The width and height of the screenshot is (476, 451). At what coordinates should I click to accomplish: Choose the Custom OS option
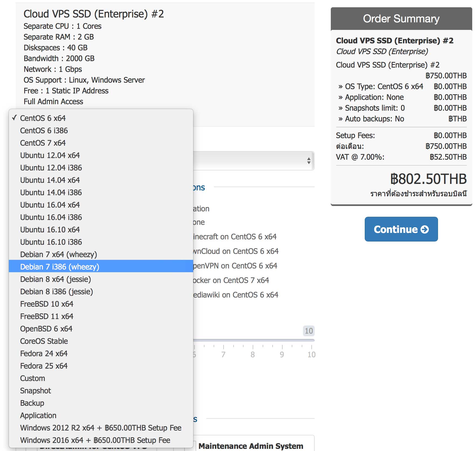(x=33, y=378)
